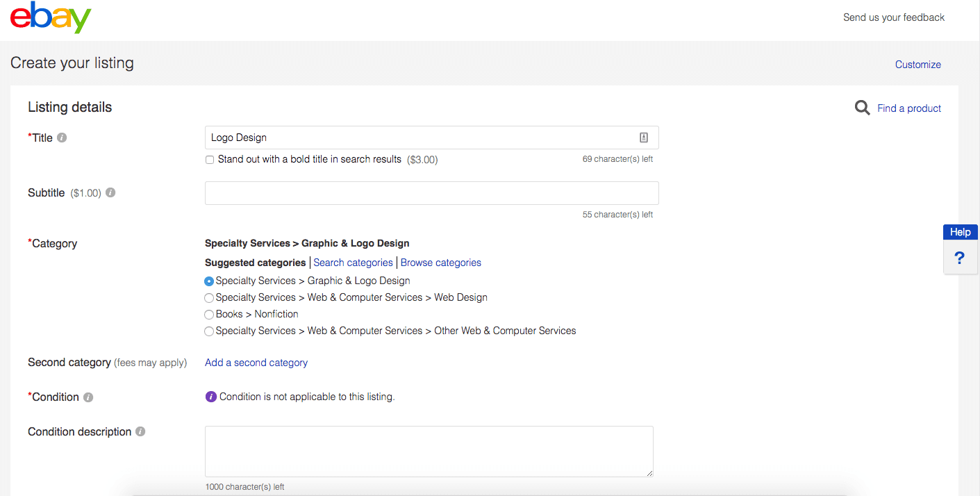Click Search categories
Image resolution: width=980 pixels, height=496 pixels.
353,262
